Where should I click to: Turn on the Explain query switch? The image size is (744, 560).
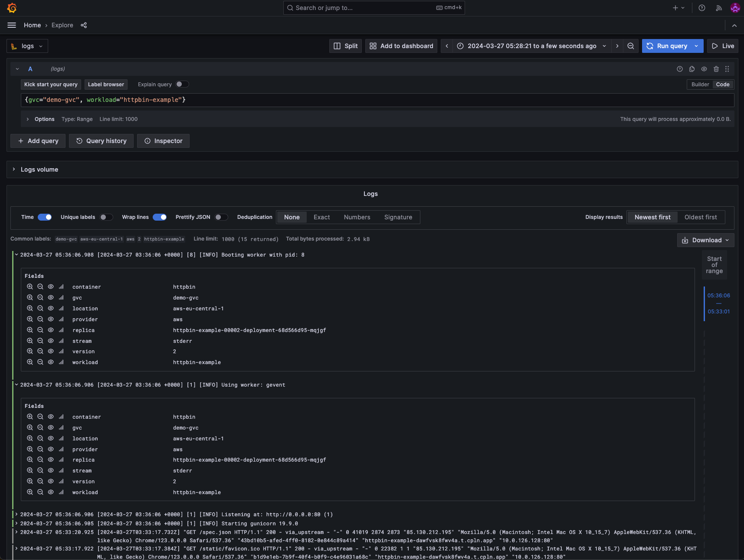click(182, 84)
